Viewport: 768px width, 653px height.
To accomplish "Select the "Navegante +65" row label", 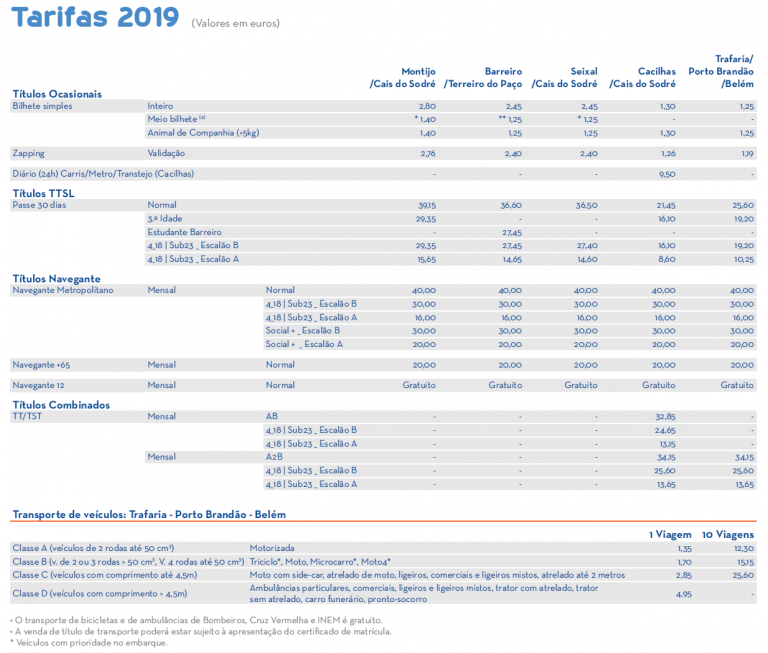I will 41,365.
